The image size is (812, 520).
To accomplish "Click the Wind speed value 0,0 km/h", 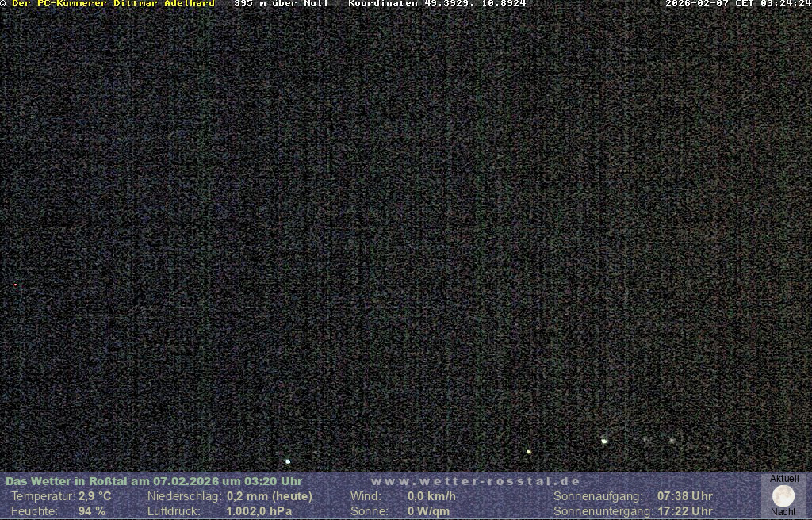I will 431,496.
